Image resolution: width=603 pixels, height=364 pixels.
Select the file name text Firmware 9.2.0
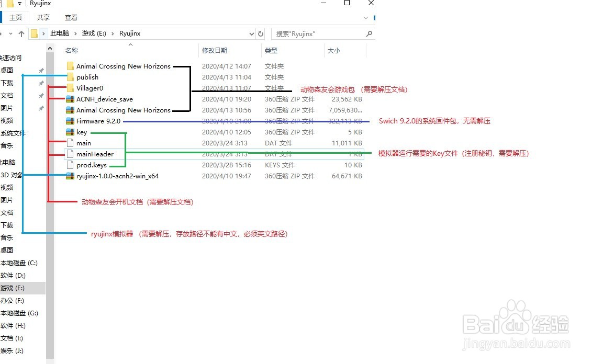(98, 121)
